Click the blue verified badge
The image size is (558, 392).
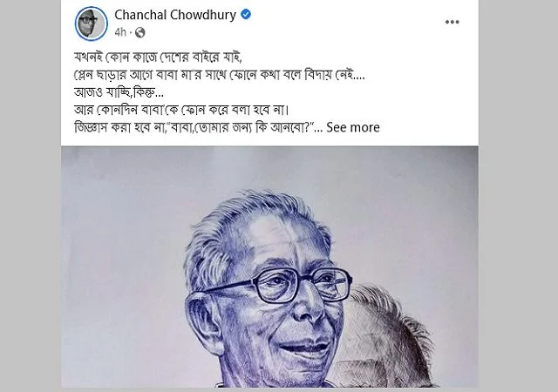[x=246, y=15]
